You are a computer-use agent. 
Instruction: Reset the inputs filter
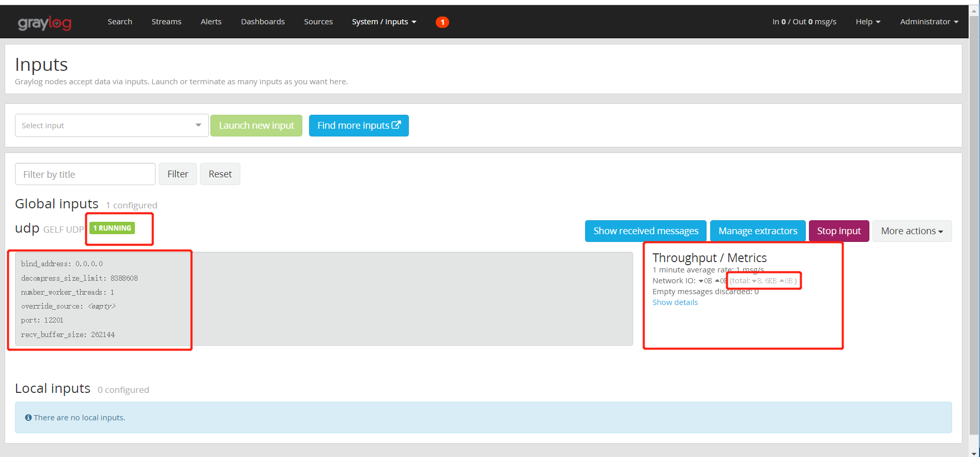click(220, 174)
